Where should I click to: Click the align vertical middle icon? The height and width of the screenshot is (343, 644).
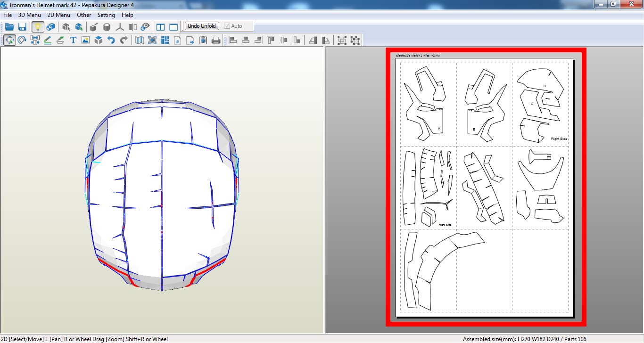[284, 40]
